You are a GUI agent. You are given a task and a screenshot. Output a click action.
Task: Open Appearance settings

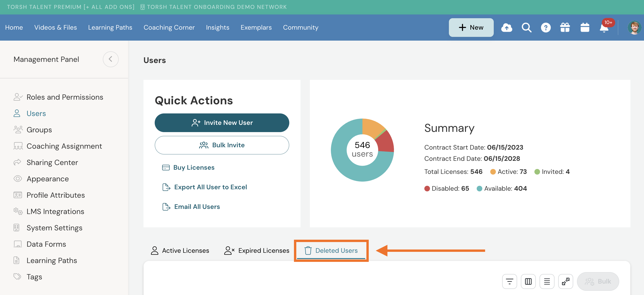[x=47, y=179]
